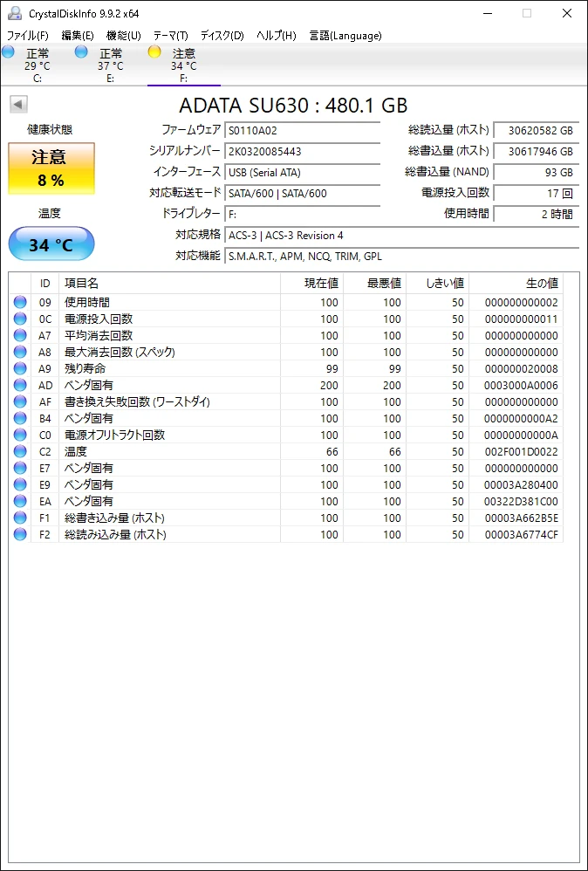Click status orb of row AD ベンダ固有

pos(20,385)
